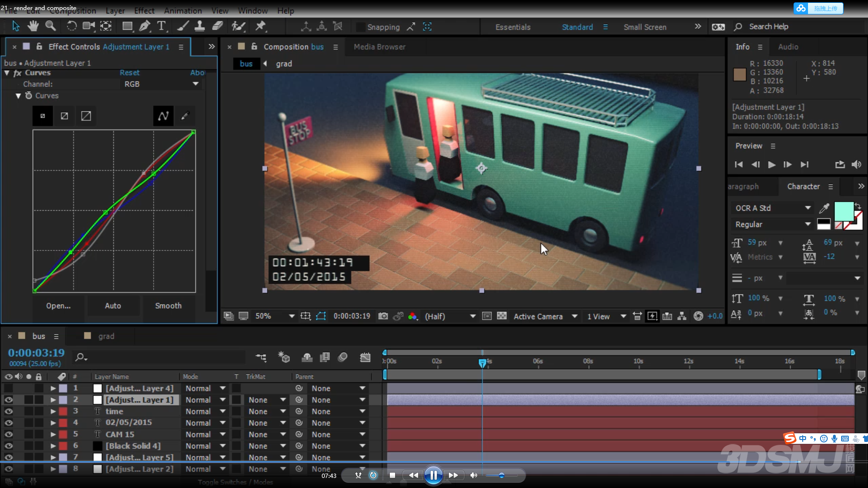
Task: Open the Animation menu
Action: (x=183, y=11)
